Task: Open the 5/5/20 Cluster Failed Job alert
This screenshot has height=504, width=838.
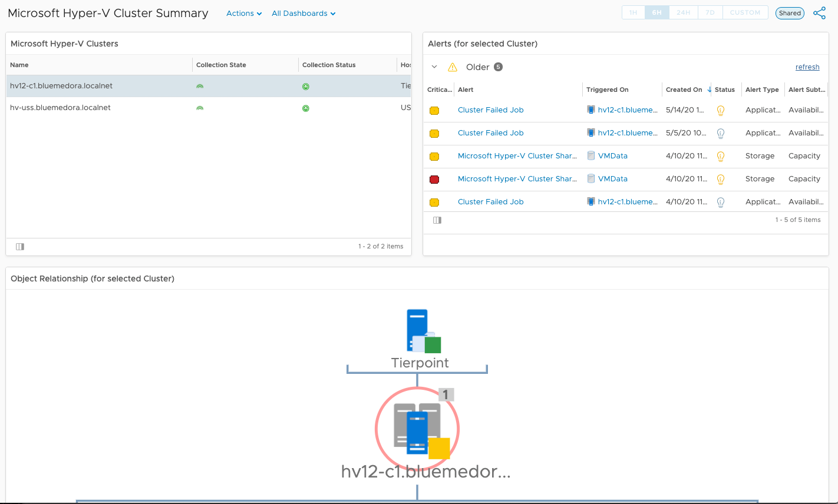Action: coord(490,133)
